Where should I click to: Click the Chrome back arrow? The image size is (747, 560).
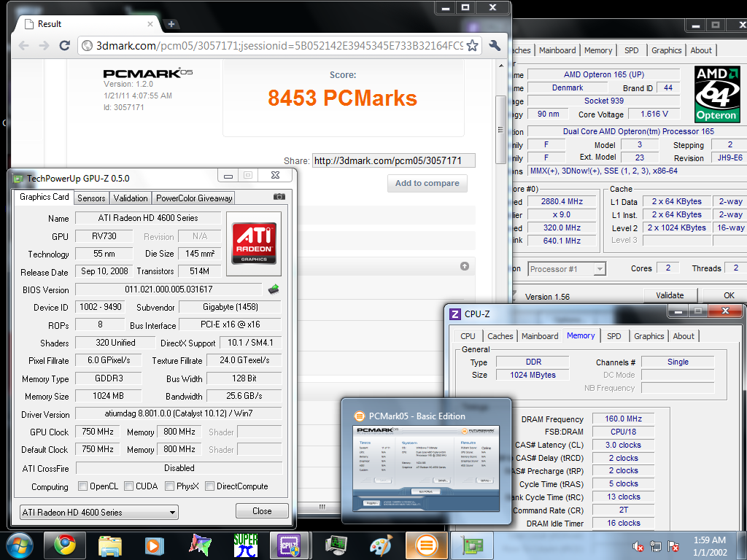pos(24,46)
